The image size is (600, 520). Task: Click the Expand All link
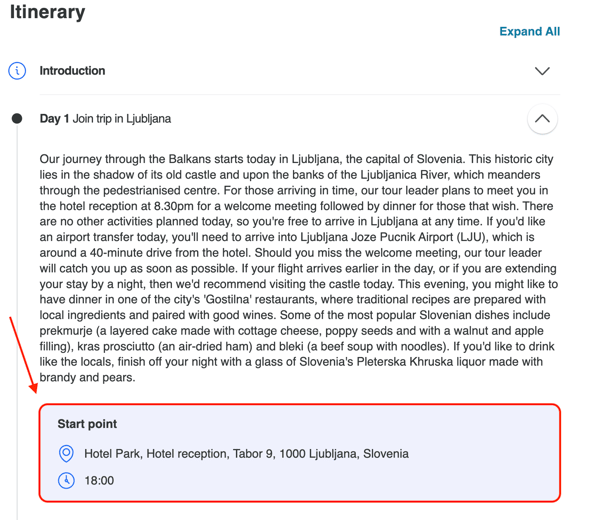(x=530, y=31)
